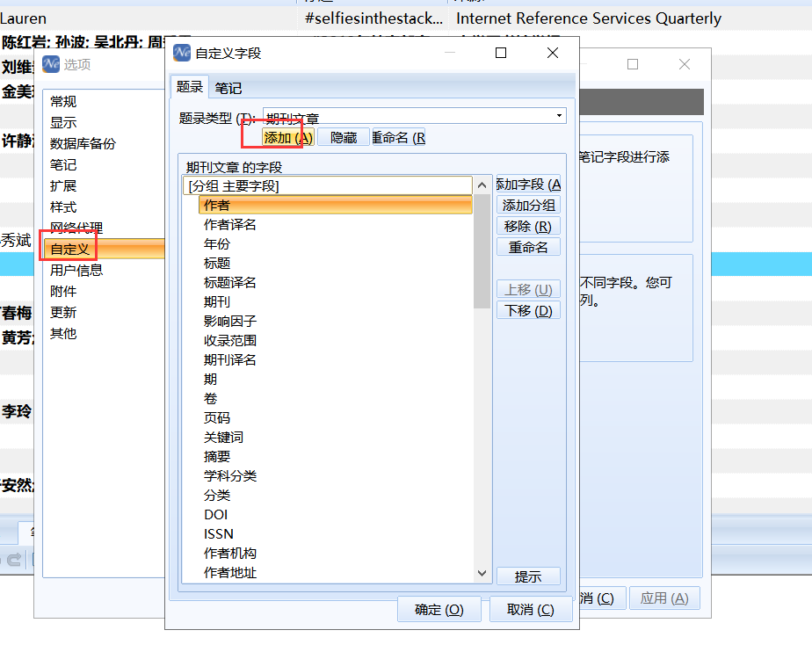Click 取消 (C) in 自定义字段 dialog

[x=531, y=610]
